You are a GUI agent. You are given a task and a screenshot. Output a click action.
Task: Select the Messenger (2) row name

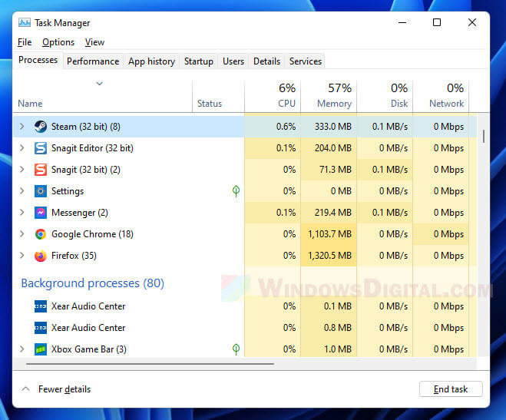pos(80,213)
